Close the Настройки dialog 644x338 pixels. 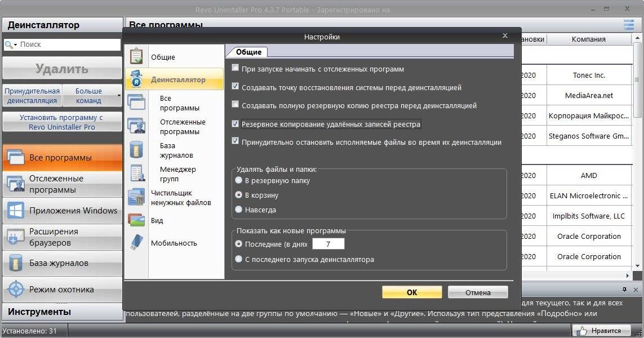pos(505,35)
